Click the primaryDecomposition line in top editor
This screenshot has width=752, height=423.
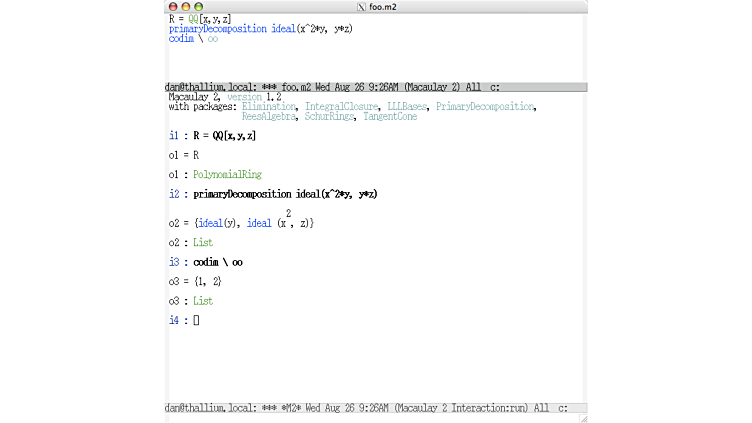(x=260, y=29)
